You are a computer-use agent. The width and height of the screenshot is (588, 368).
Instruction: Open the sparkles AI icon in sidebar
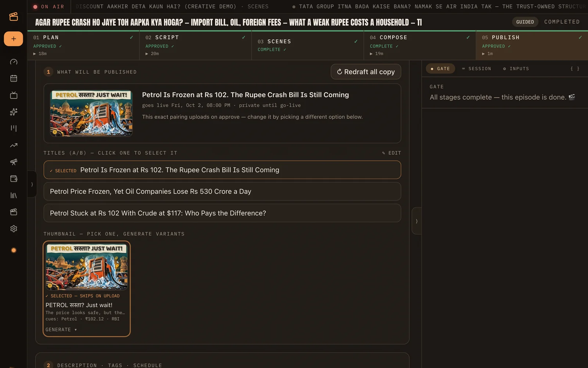(14, 112)
